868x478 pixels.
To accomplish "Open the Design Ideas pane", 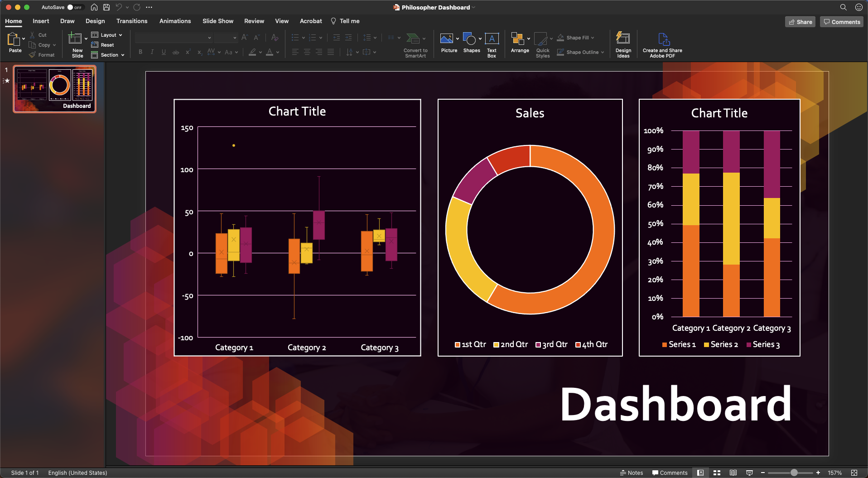I will 623,44.
